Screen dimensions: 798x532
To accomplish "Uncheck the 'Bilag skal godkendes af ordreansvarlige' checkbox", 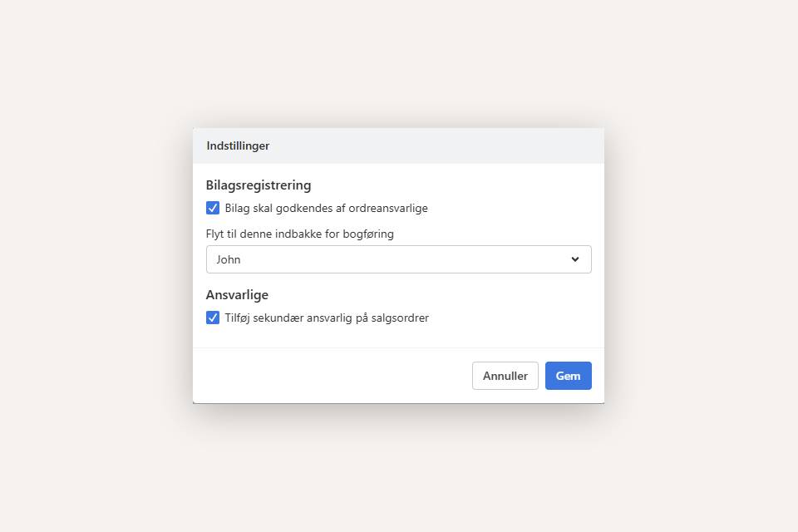I will tap(213, 208).
